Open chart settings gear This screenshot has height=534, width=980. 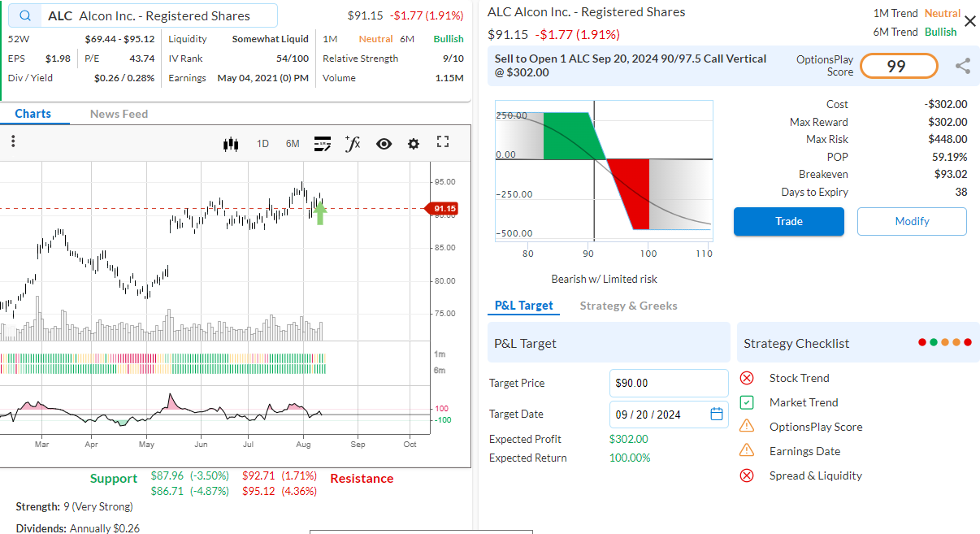(414, 144)
